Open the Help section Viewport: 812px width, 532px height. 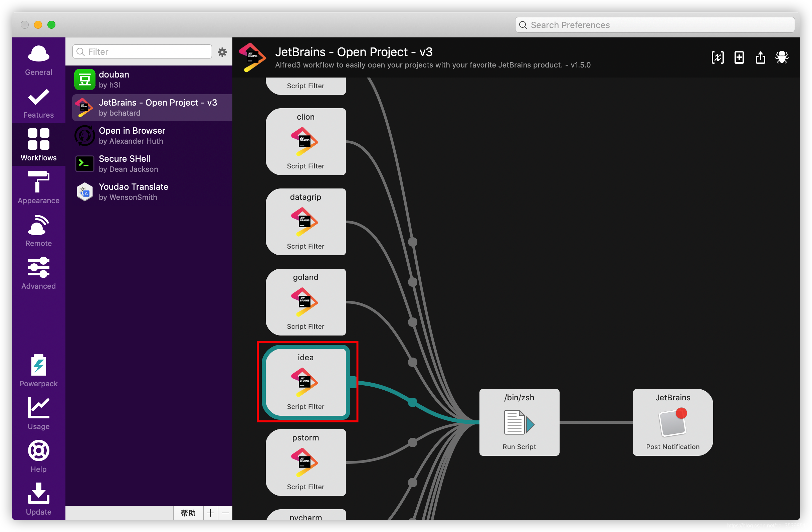point(38,456)
